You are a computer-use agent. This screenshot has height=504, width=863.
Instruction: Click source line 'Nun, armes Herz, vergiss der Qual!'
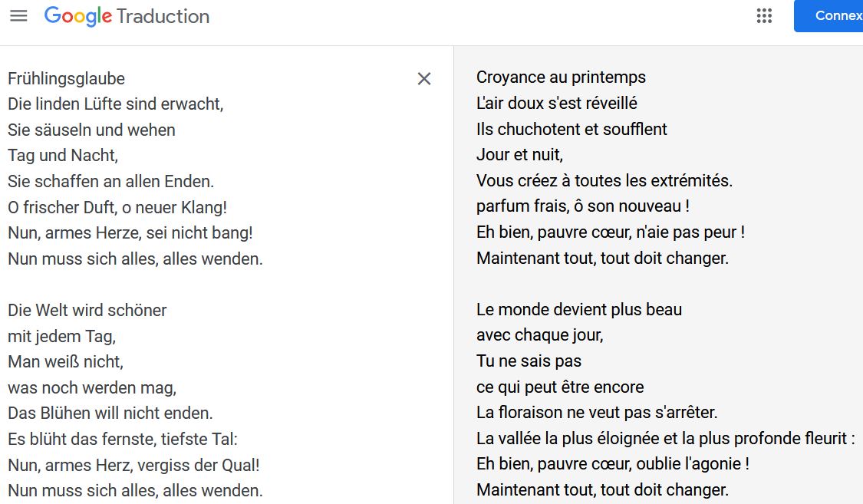[133, 465]
